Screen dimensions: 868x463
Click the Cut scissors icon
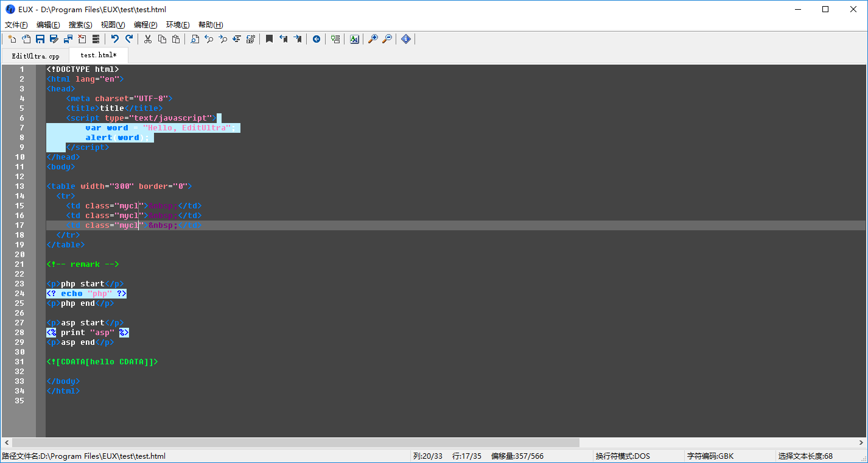click(148, 39)
